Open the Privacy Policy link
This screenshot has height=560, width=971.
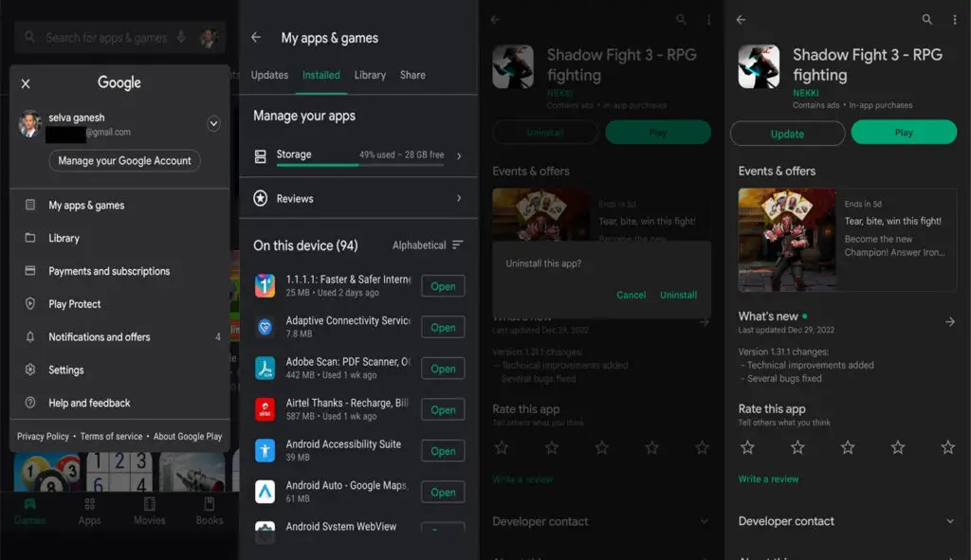pos(43,436)
